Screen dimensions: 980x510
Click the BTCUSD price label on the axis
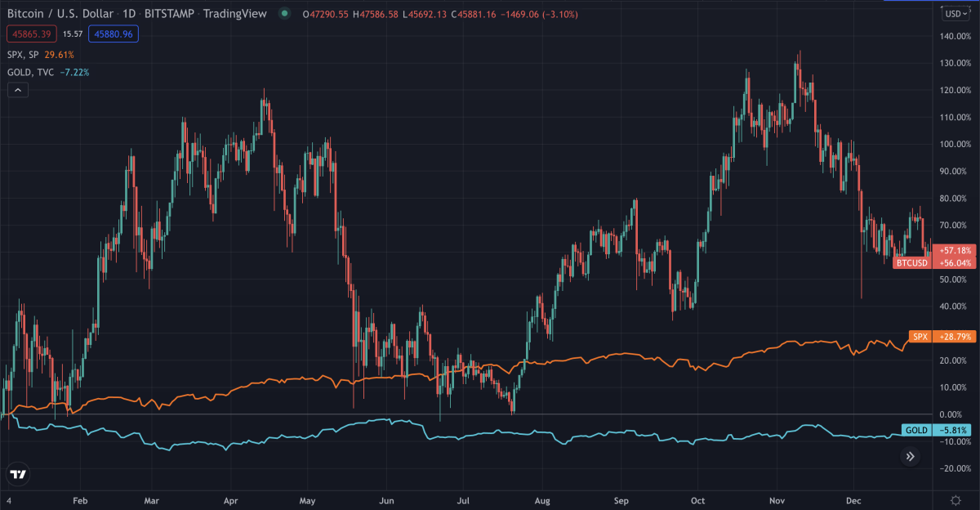tap(911, 262)
